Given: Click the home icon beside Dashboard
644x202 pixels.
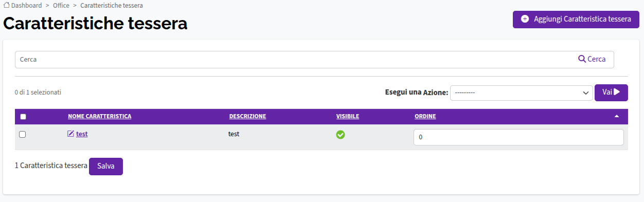Looking at the screenshot, I should [x=7, y=5].
